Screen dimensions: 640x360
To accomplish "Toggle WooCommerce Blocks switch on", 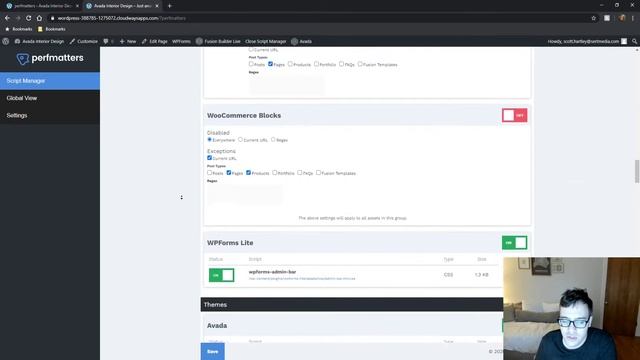I will tap(514, 116).
